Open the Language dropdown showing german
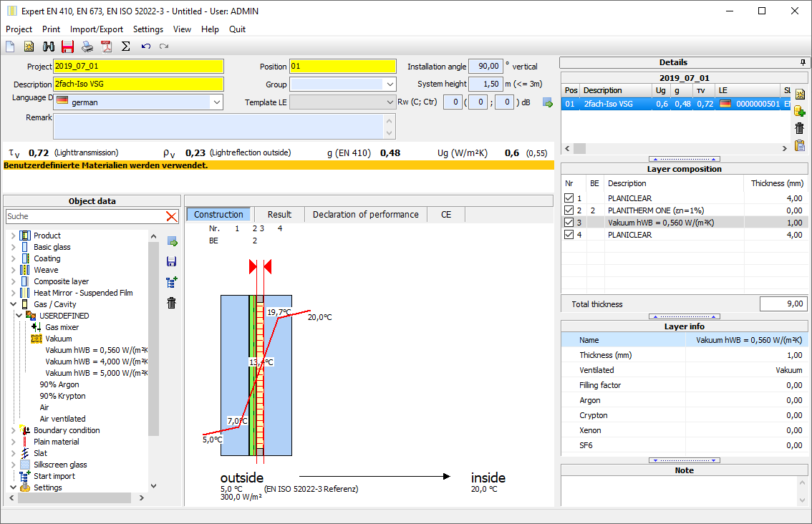 [x=216, y=102]
